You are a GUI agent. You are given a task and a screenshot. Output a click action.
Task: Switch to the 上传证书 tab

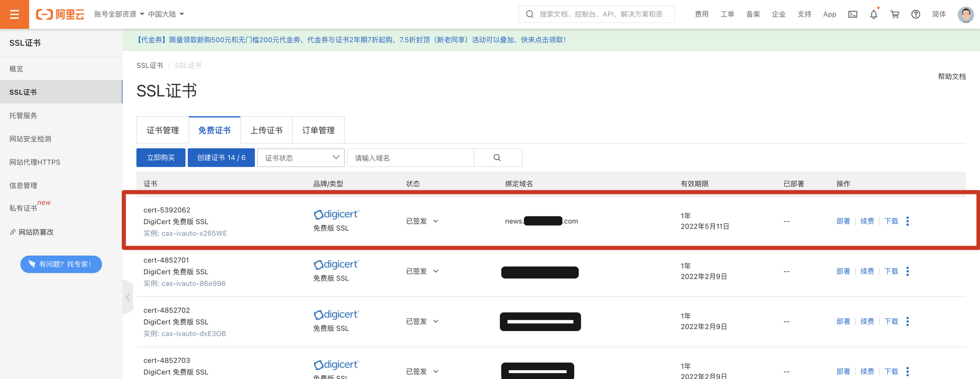tap(266, 130)
